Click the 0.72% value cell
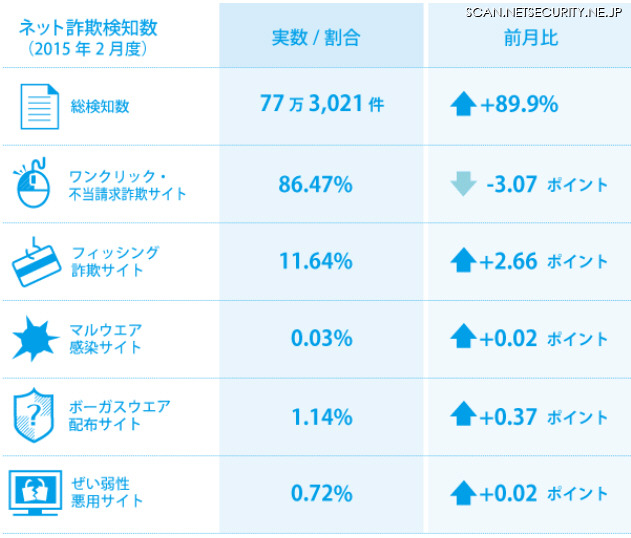The height and width of the screenshot is (538, 631). tap(321, 492)
